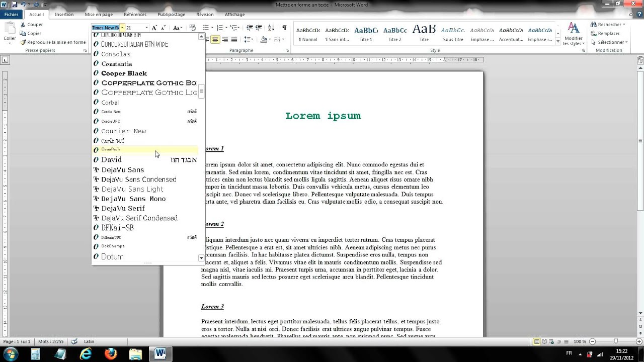Viewport: 644px width, 362px height.
Task: Click the decrease indent icon
Action: 250,28
